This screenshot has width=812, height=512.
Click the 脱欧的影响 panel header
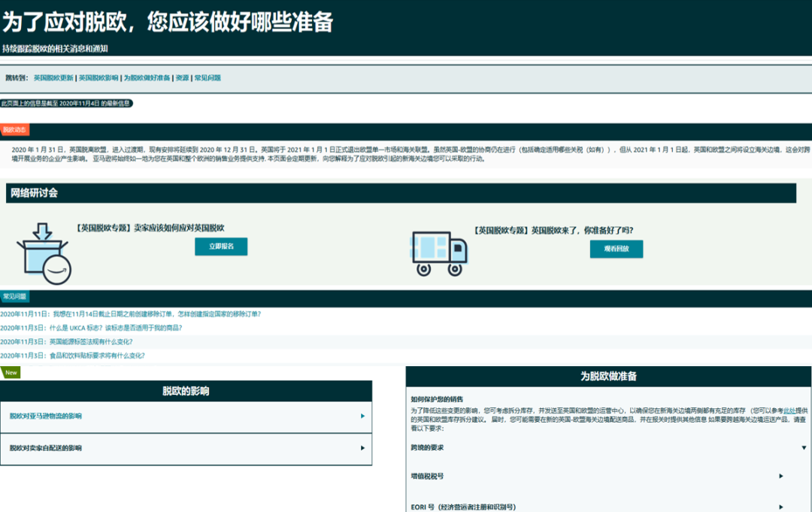point(186,392)
